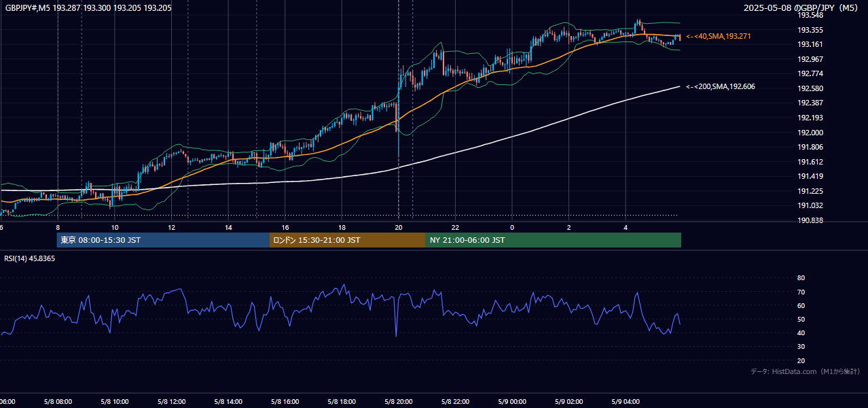
Task: Click the bottom time label 5/8 08:00
Action: pos(57,401)
